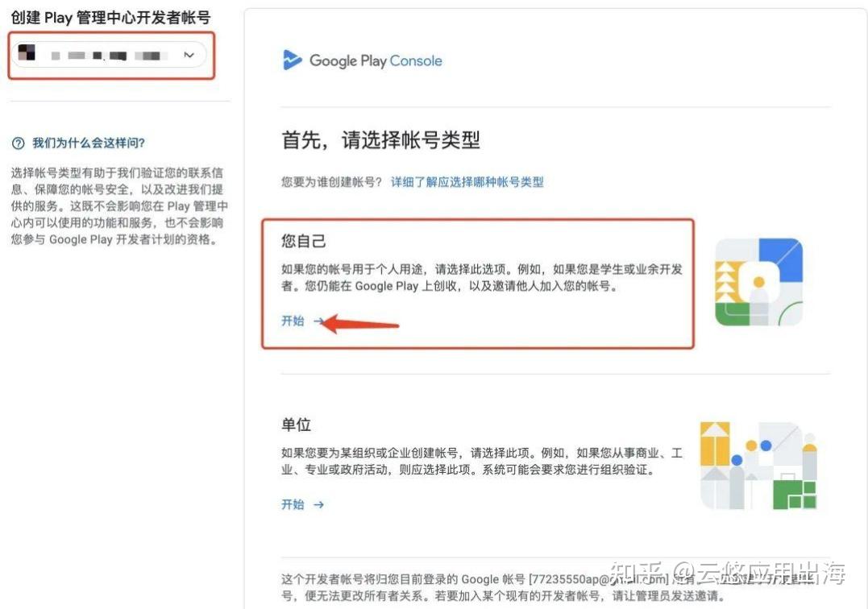Viewport: 868px width, 609px height.
Task: Click the 开始 link under 您自己
Action: 292,321
